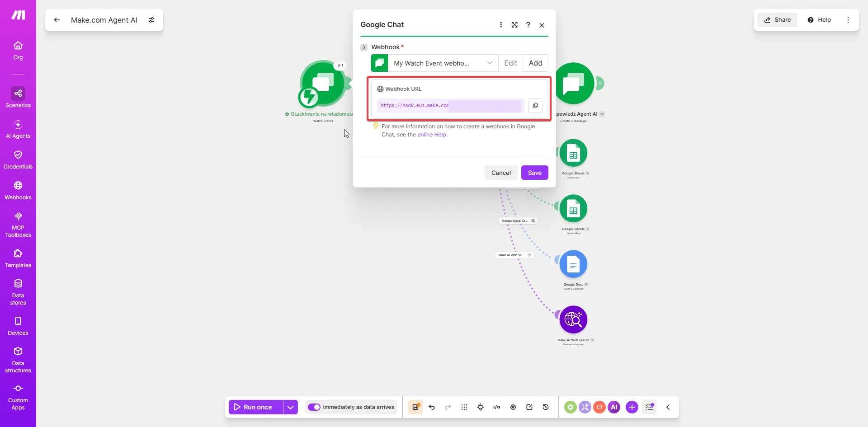Image resolution: width=868 pixels, height=427 pixels.
Task: Expand the Google Chat dialog to fullscreen
Action: (514, 25)
